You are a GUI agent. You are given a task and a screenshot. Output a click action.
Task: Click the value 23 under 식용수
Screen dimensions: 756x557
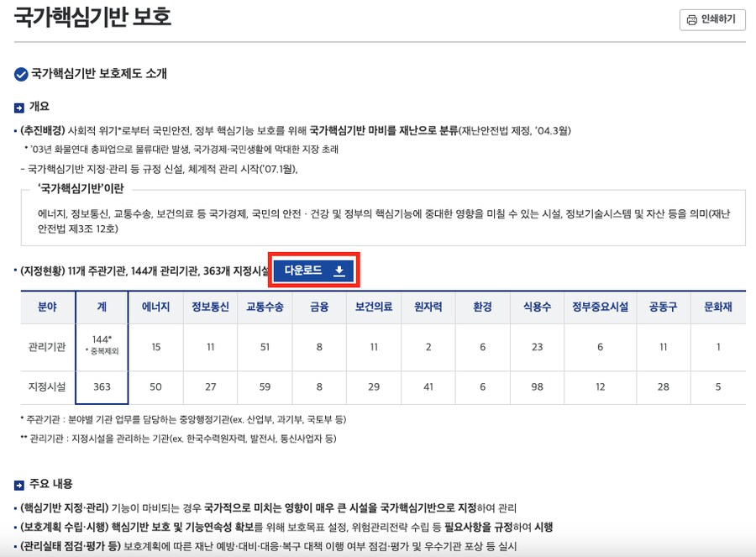click(x=537, y=347)
